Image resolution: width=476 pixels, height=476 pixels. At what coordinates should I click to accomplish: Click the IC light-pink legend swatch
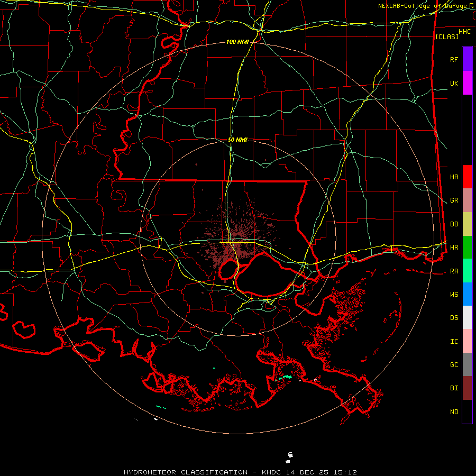point(467,341)
